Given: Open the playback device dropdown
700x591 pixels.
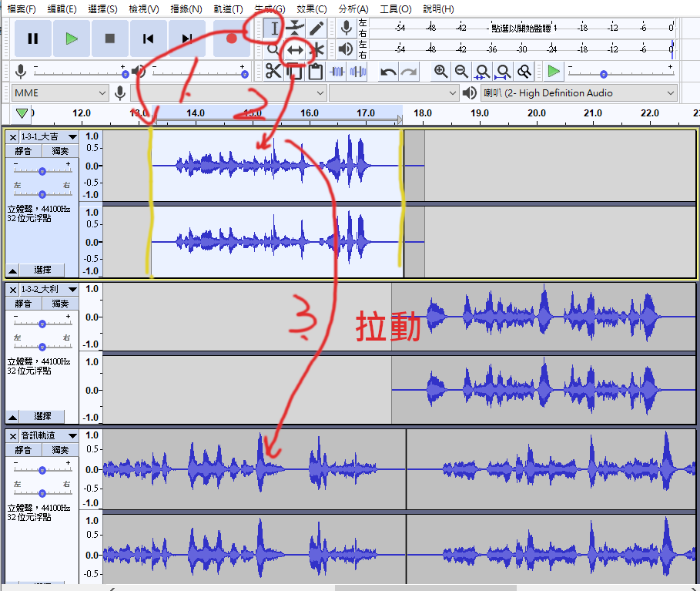Looking at the screenshot, I should pos(578,93).
